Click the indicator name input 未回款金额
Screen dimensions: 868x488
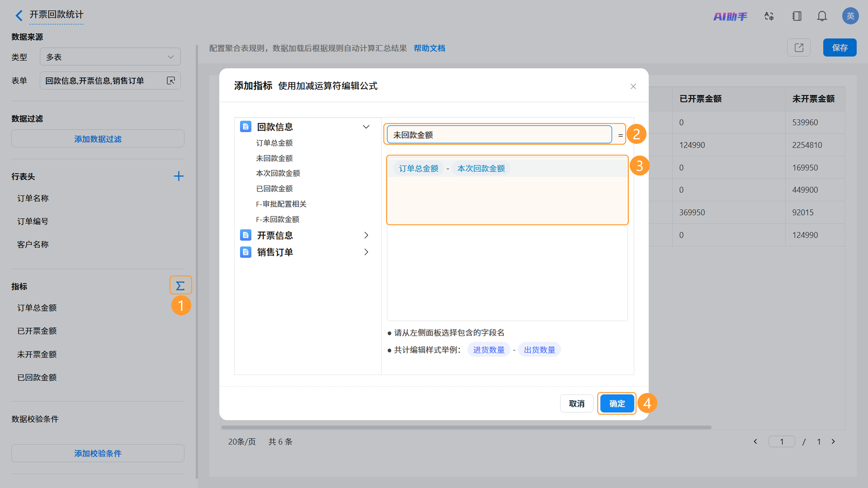click(x=499, y=134)
